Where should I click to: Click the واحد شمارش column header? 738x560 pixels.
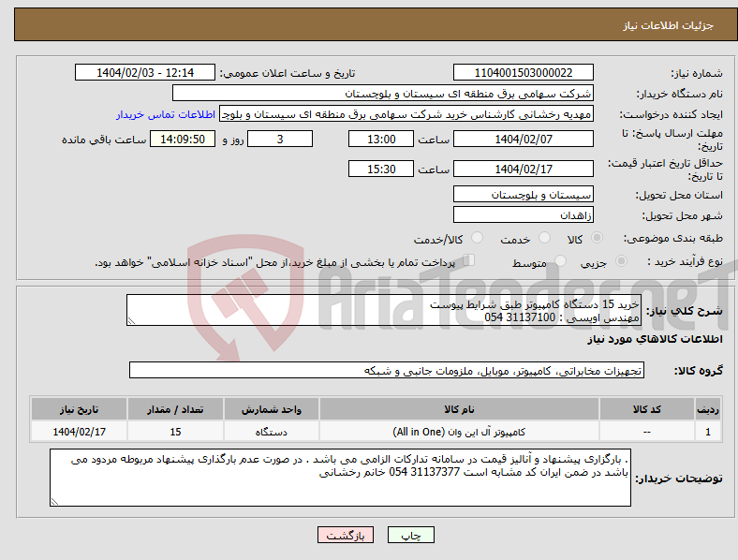point(271,409)
